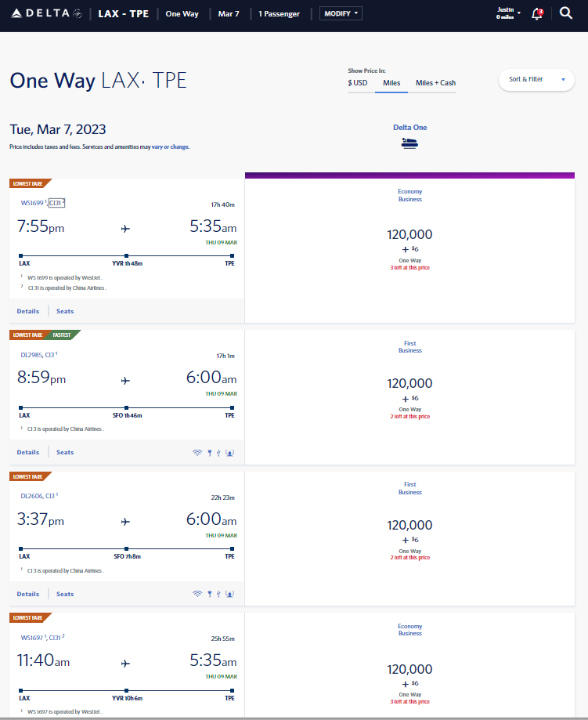
Task: Open the Sort & Filter dropdown
Action: 536,79
